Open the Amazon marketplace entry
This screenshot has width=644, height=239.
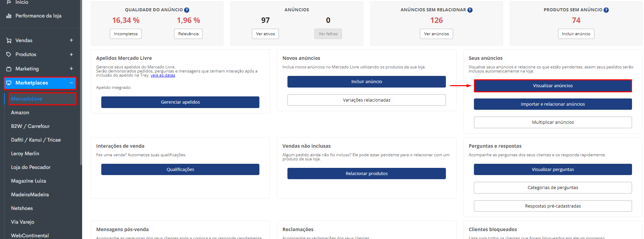(x=20, y=112)
